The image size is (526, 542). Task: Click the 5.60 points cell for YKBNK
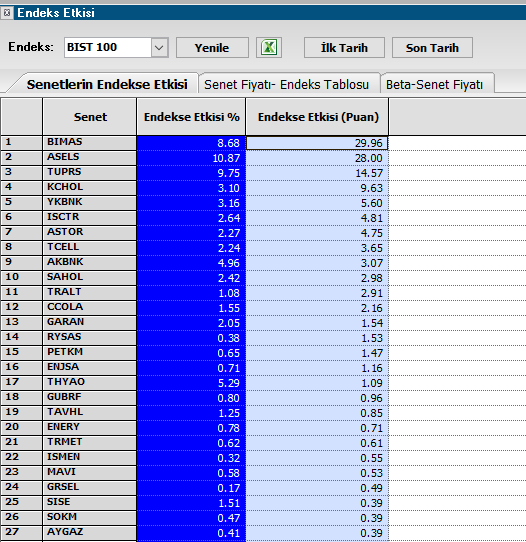point(317,203)
